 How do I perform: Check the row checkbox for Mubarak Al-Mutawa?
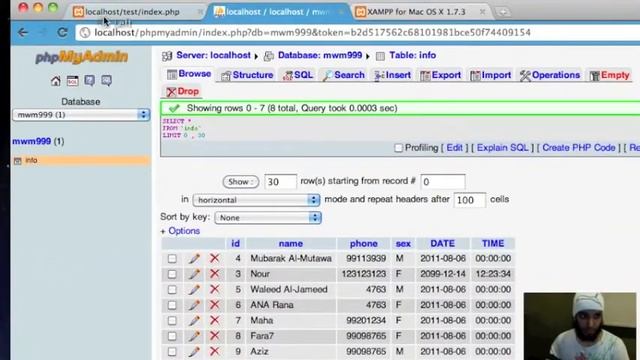point(172,259)
